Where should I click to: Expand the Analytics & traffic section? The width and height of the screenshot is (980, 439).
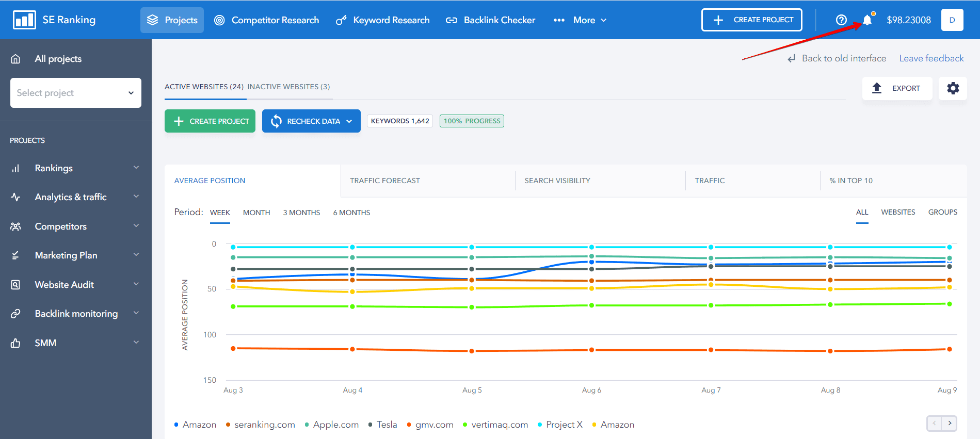[x=136, y=197]
